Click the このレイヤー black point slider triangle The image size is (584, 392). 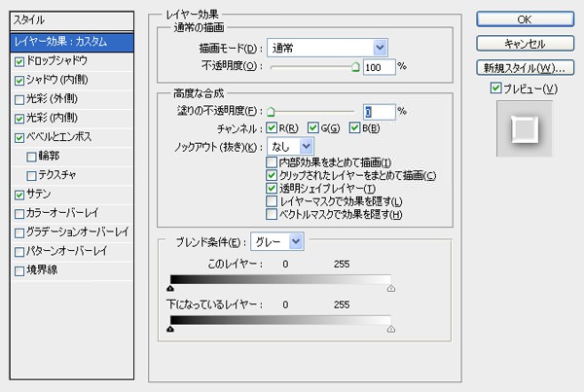tap(171, 288)
